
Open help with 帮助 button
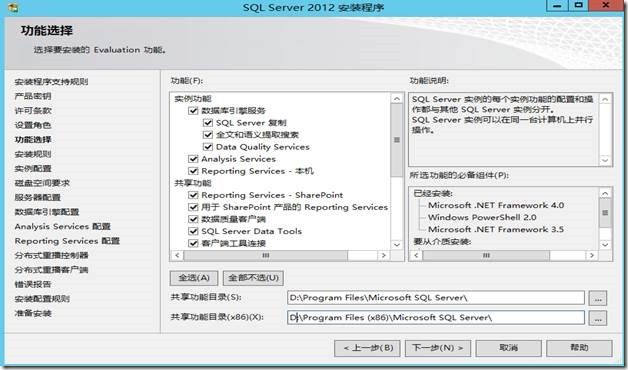click(579, 348)
